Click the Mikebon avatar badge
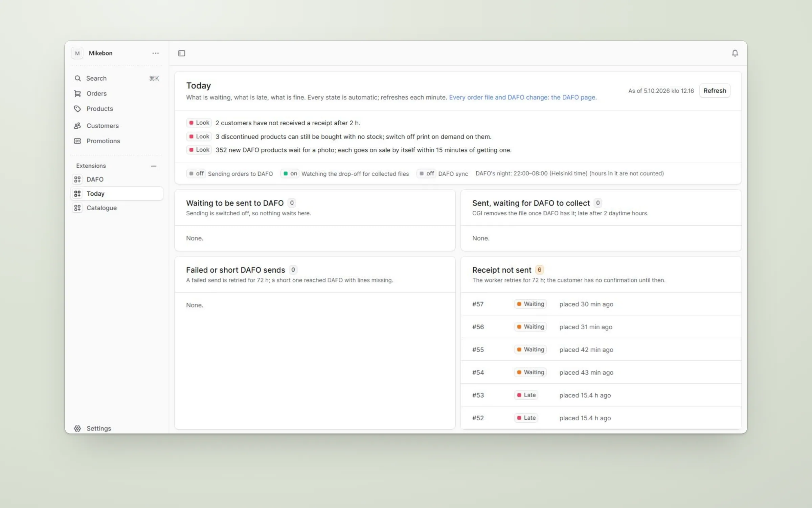812x508 pixels. pos(77,53)
